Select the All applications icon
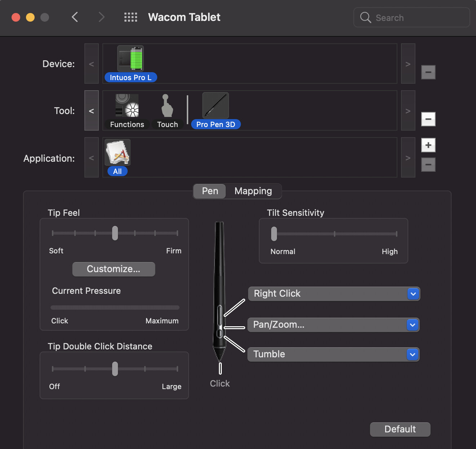 (x=118, y=153)
